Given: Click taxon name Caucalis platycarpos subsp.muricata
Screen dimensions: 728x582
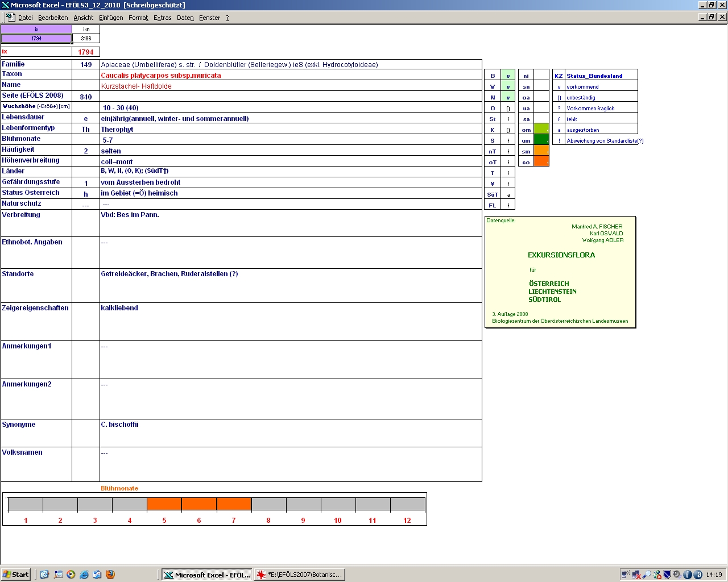Looking at the screenshot, I should coord(161,75).
